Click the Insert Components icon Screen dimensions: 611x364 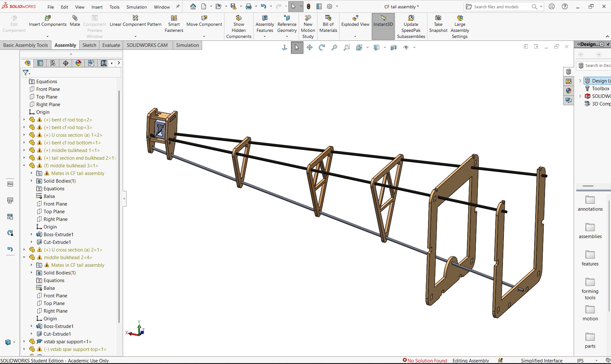tap(48, 18)
